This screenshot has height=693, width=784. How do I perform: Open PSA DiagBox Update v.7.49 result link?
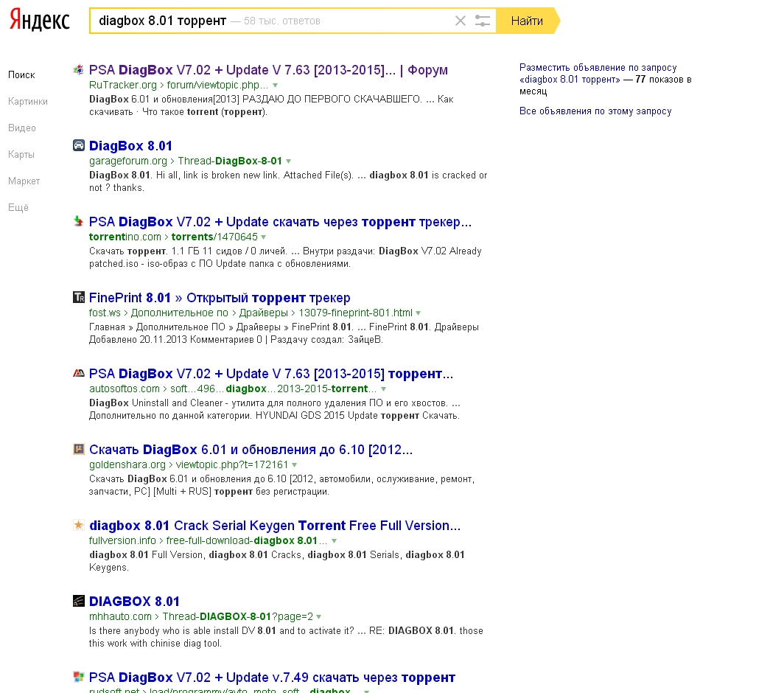272,678
